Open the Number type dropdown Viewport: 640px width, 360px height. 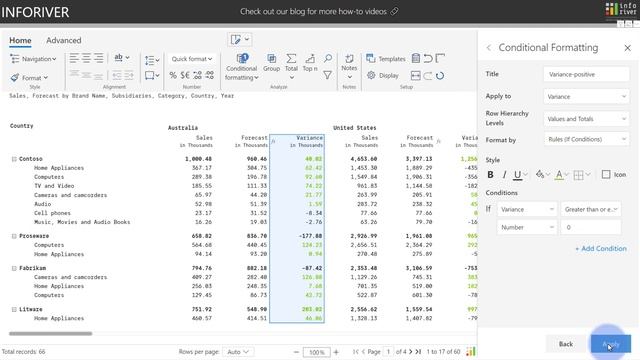[527, 227]
